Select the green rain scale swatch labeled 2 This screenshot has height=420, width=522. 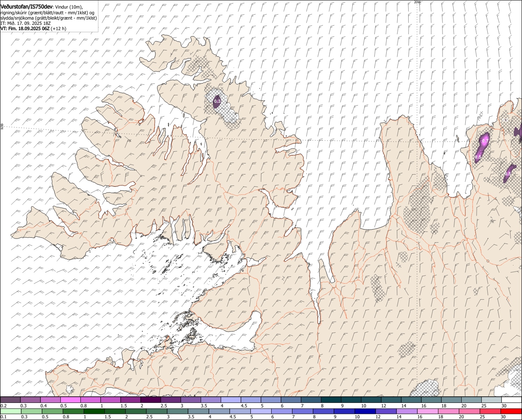click(x=136, y=411)
